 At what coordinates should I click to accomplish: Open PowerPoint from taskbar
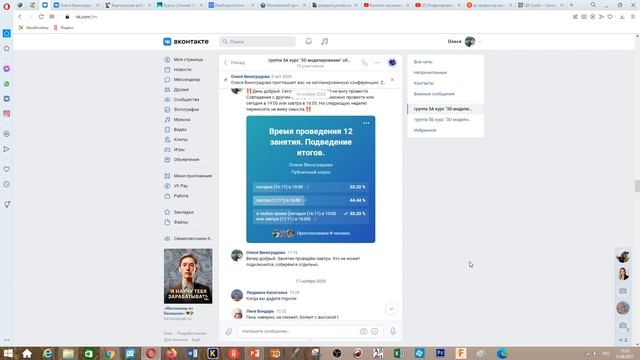(255, 353)
